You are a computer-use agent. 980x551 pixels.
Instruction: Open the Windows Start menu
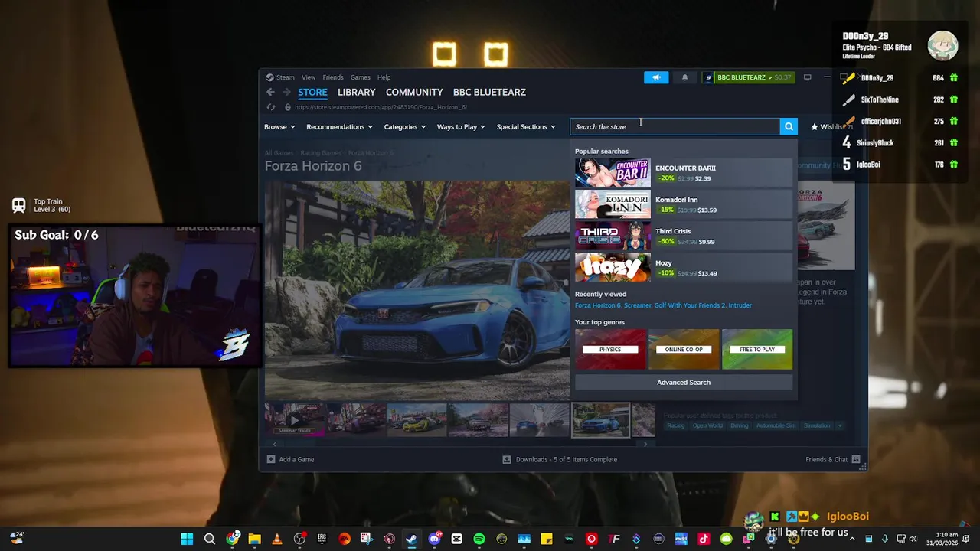pos(187,539)
